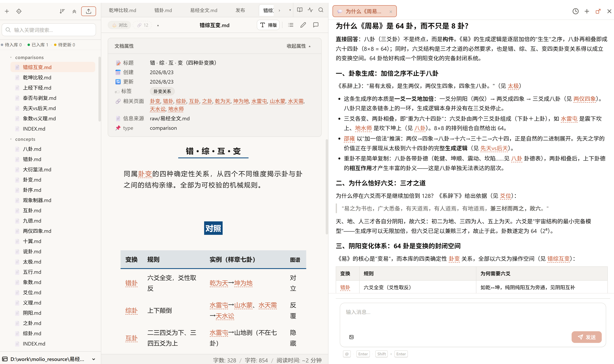Open 综卦 link in the comparison table
This screenshot has height=364, width=614.
131,311
